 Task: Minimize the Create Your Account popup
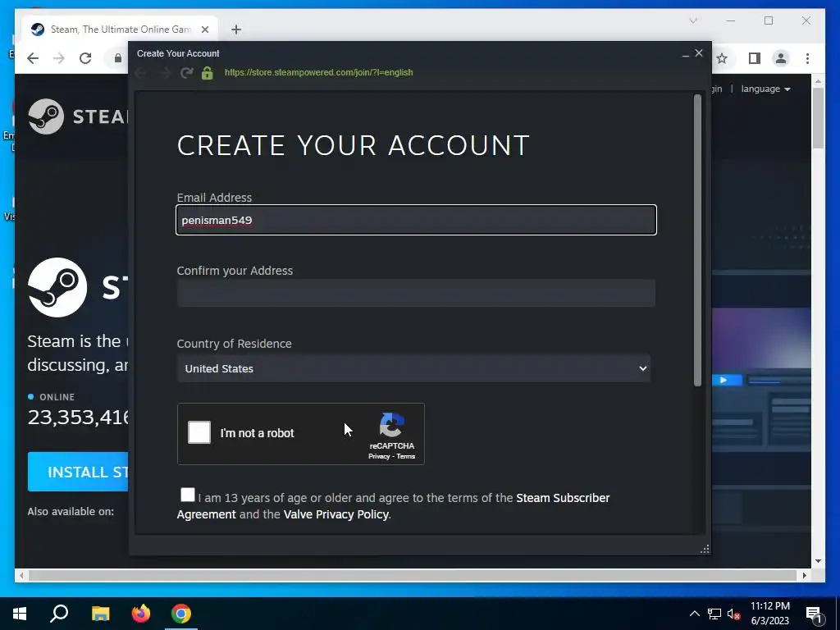pyautogui.click(x=686, y=55)
